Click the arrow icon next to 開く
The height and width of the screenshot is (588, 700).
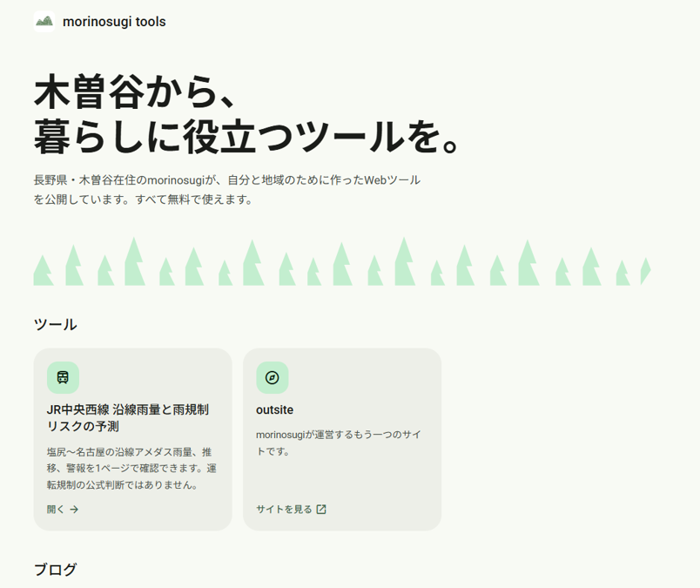point(74,510)
